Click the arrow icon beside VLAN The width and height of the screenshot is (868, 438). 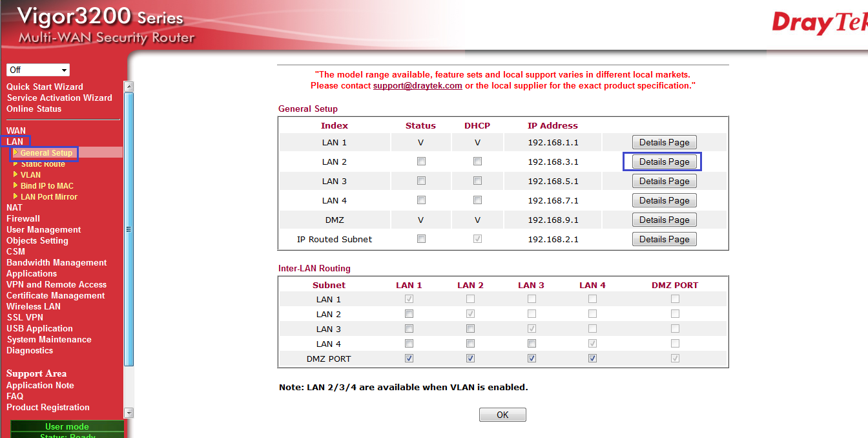point(15,174)
